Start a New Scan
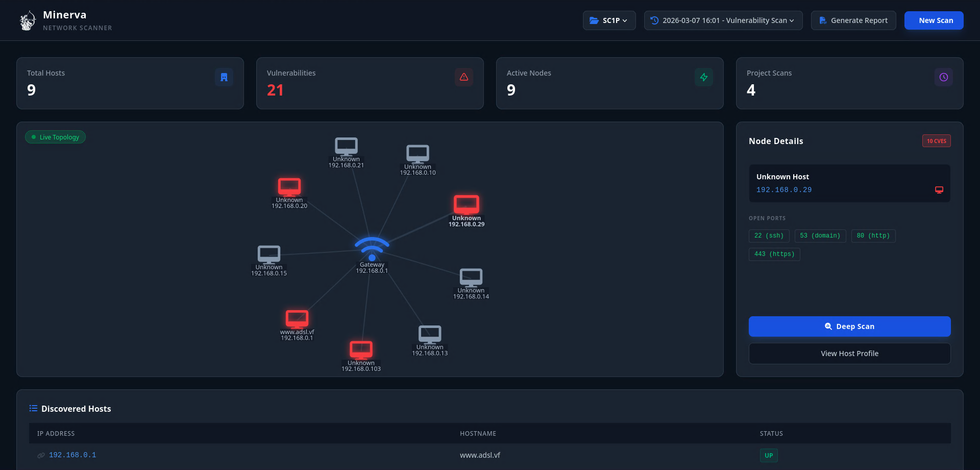This screenshot has height=470, width=980. 934,20
